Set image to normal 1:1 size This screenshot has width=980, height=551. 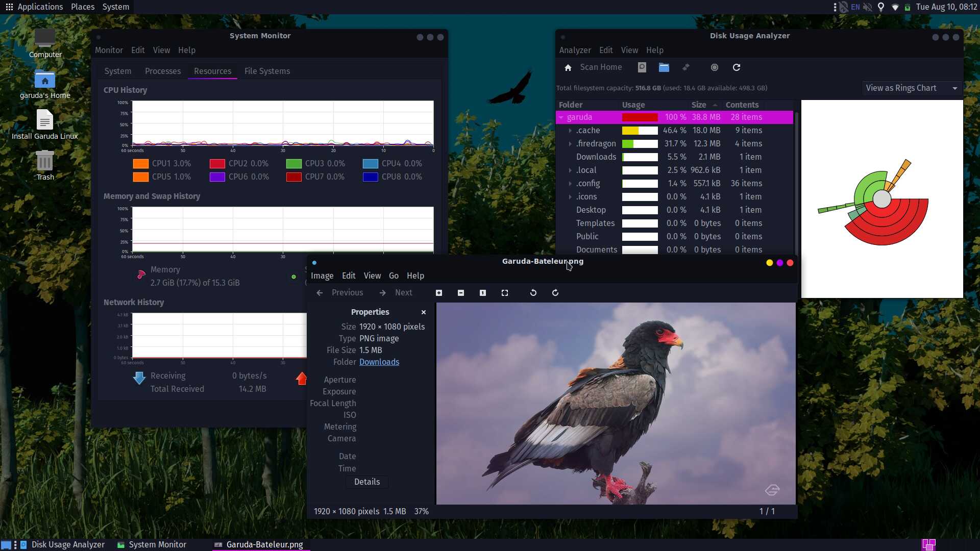point(483,293)
